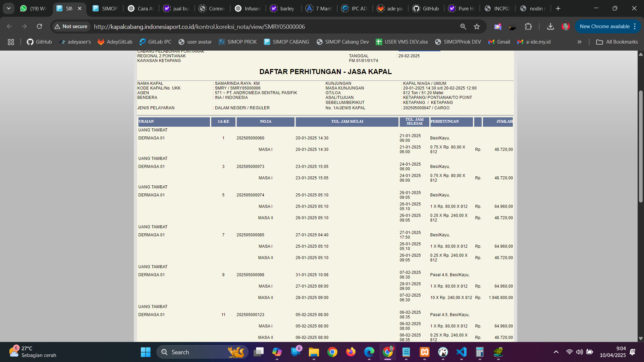Switch to the WhatsApp tab
The image size is (644, 362).
tap(34, 8)
